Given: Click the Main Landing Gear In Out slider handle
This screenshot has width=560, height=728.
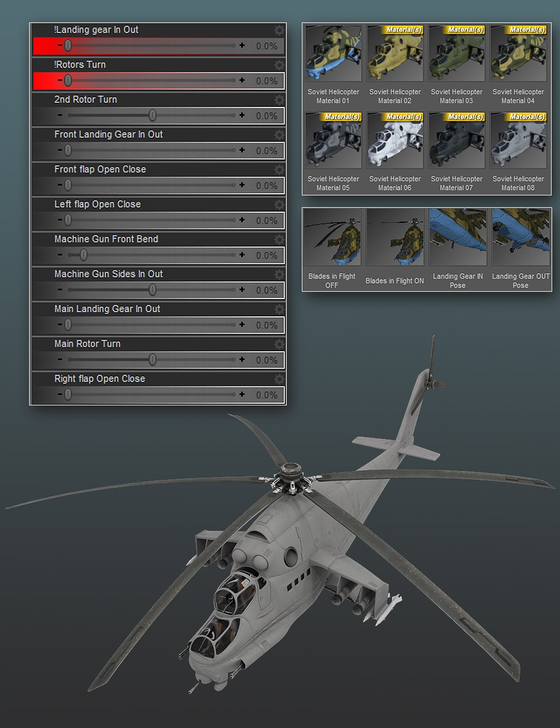Looking at the screenshot, I should click(x=68, y=324).
